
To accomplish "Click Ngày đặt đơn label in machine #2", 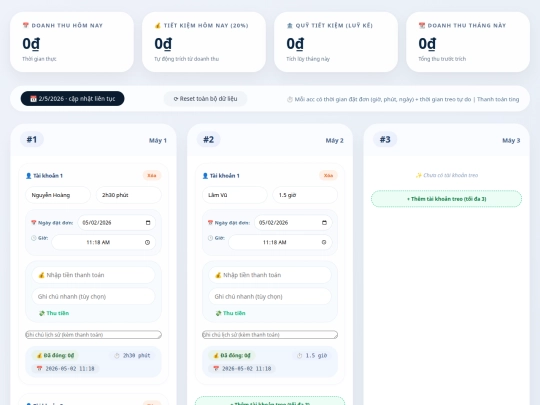I will coord(229,223).
